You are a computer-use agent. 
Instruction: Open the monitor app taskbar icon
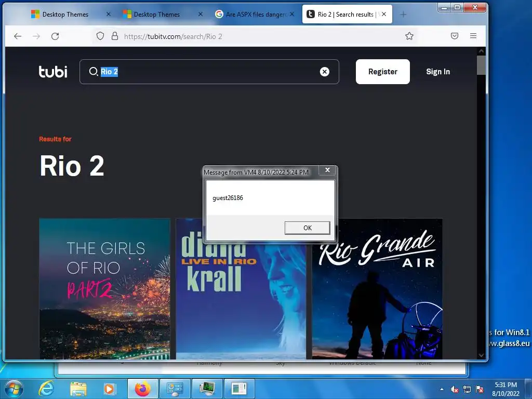point(207,389)
